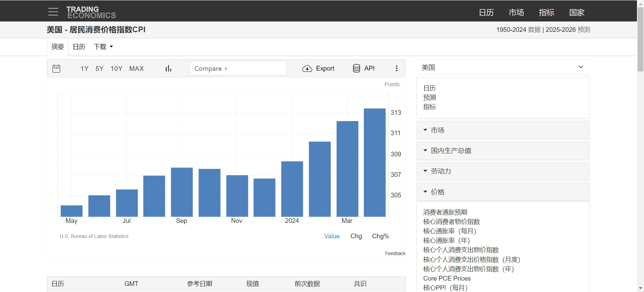Viewport: 644px width, 292px height.
Task: Open 指标 link in the 美国 panel
Action: click(x=429, y=107)
